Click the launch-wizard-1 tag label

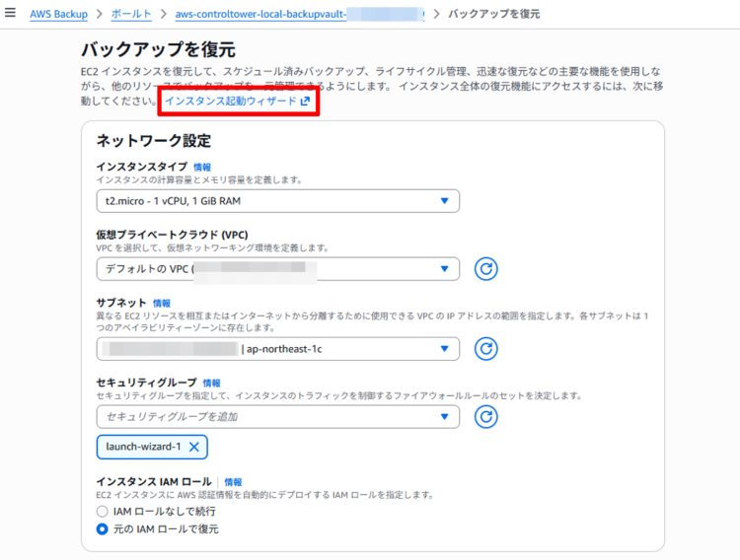(143, 447)
